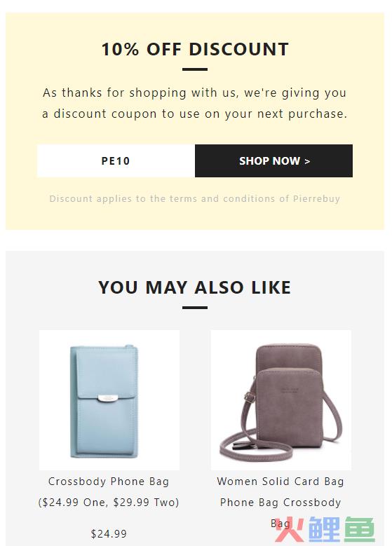Click the $24.99 price label
This screenshot has height=546, width=392.
[109, 533]
